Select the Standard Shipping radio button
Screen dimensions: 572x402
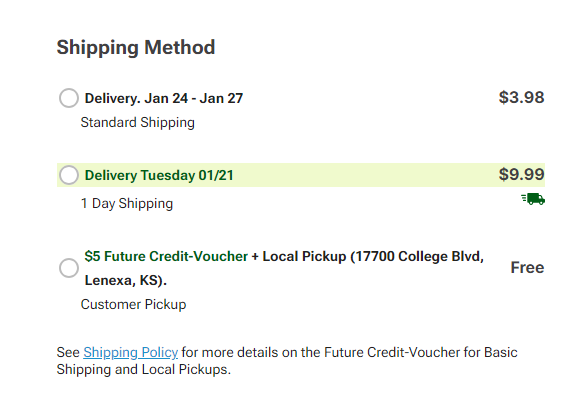[69, 98]
